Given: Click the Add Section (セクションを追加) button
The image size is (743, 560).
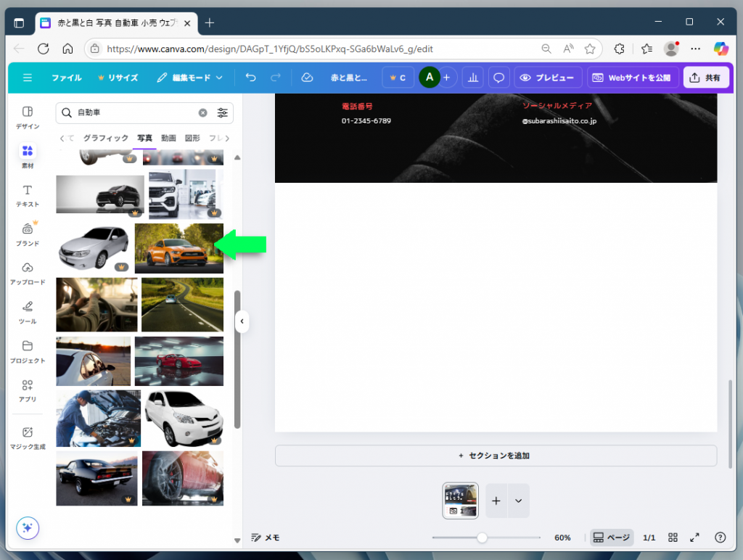Looking at the screenshot, I should (496, 456).
